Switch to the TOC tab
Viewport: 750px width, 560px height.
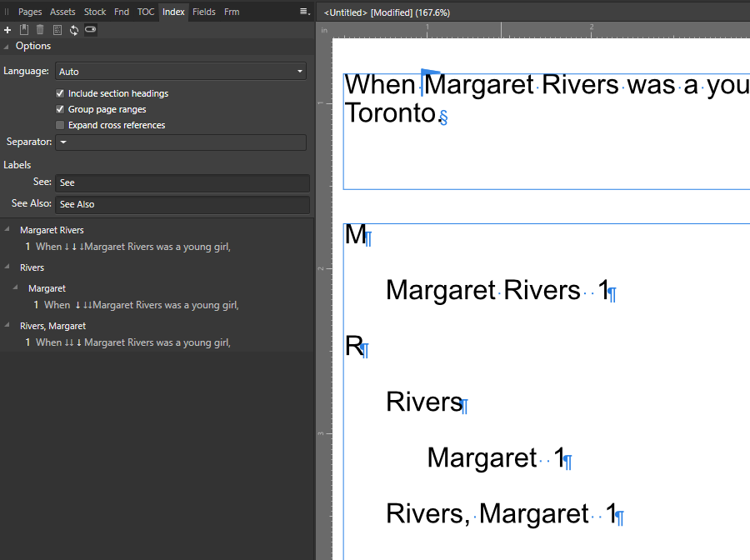pos(146,12)
